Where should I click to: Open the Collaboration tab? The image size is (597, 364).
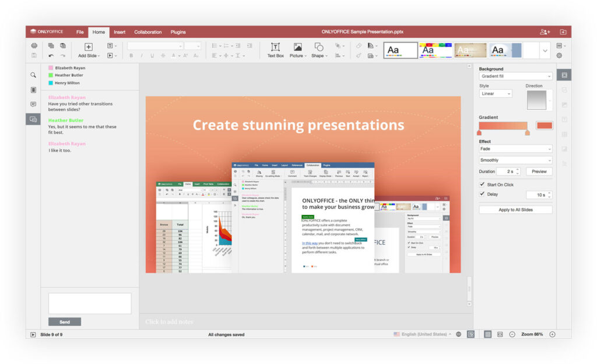(x=148, y=32)
